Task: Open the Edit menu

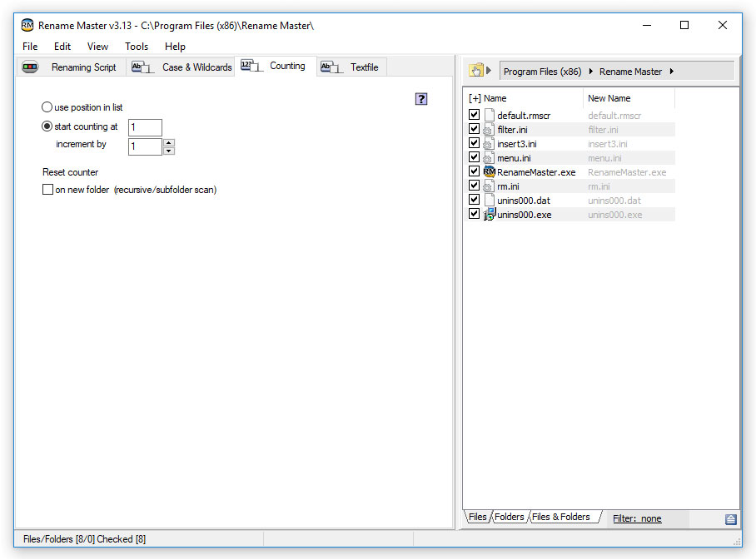Action: [62, 47]
